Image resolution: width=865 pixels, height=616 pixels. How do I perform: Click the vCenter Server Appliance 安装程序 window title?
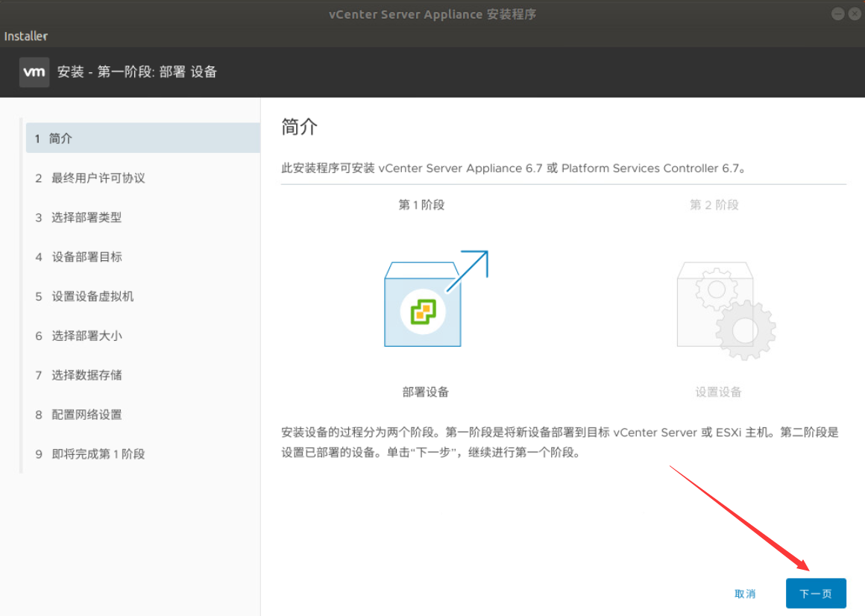point(432,14)
